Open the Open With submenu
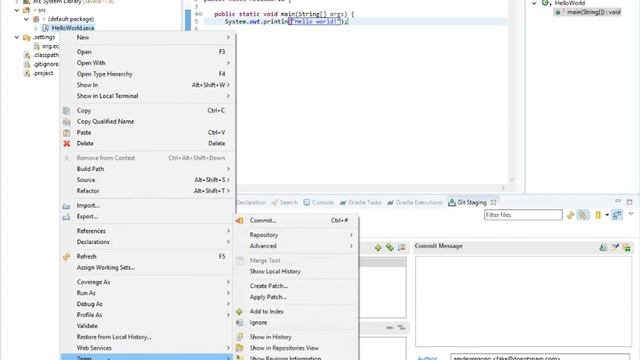This screenshot has height=360, width=640. point(147,63)
